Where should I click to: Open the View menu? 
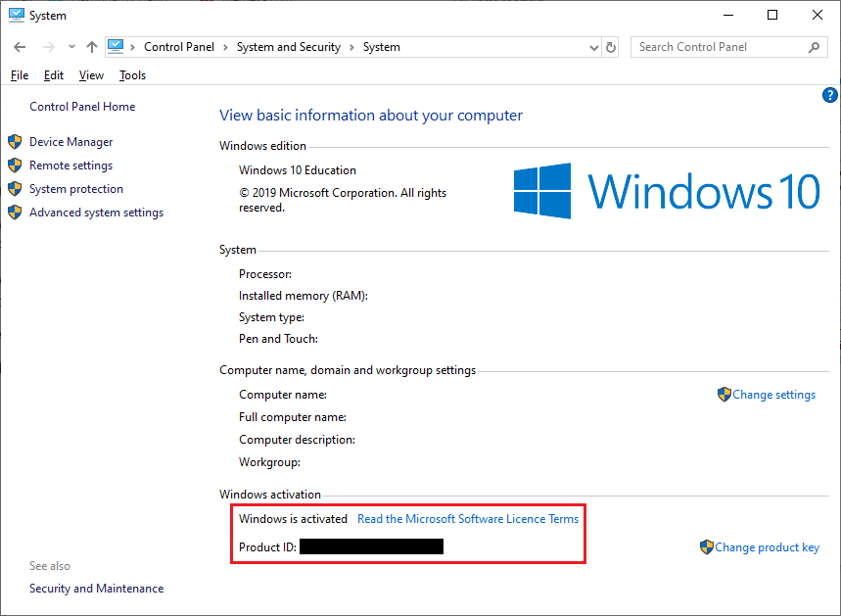pos(91,74)
